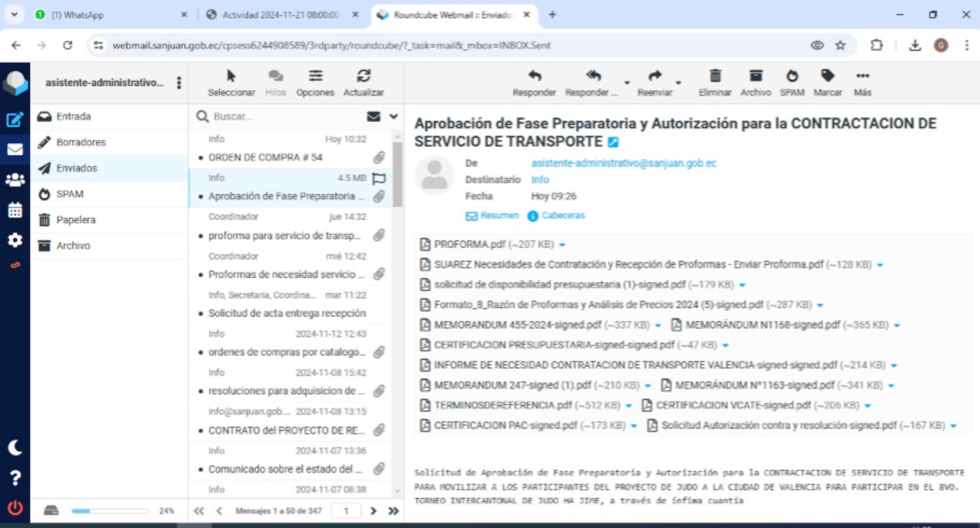Image resolution: width=980 pixels, height=528 pixels.
Task: Open the Marcar tag tool
Action: (828, 77)
